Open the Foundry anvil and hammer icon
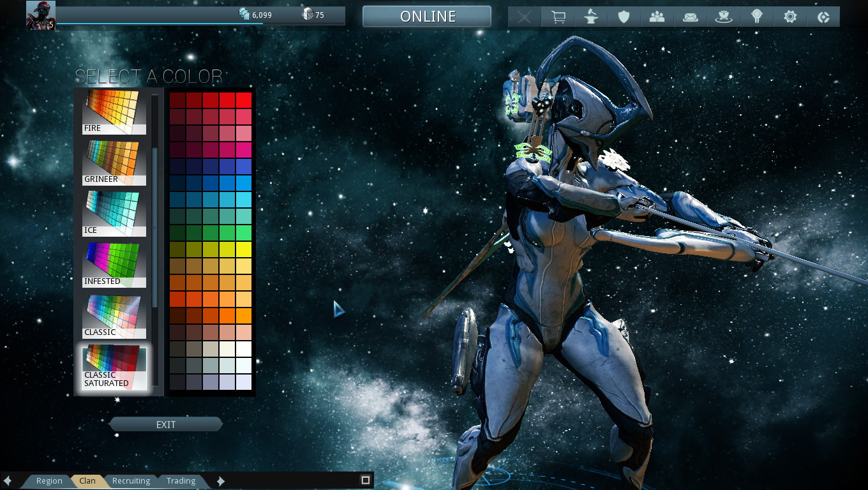The image size is (868, 490). (591, 17)
